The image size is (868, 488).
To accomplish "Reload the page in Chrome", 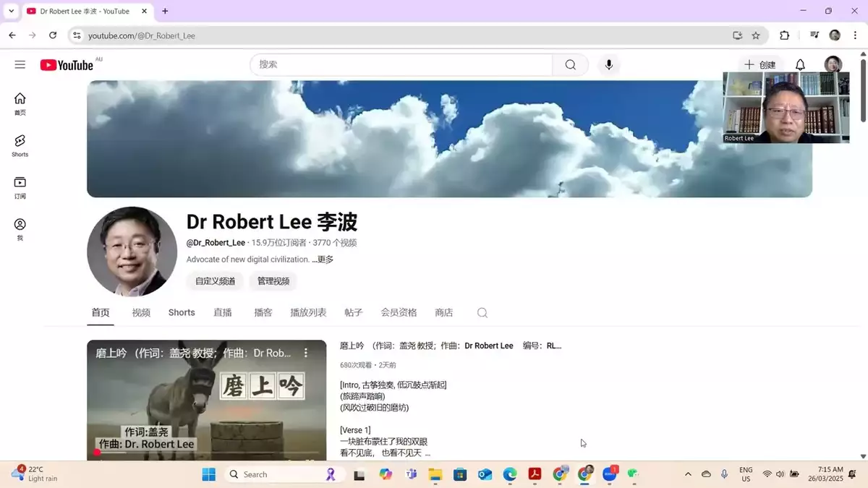I will (53, 35).
